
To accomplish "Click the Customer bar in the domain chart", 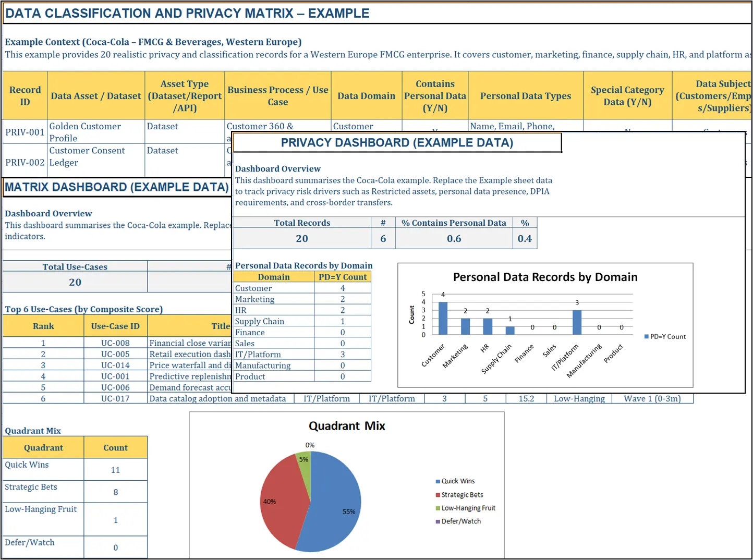I will [443, 316].
